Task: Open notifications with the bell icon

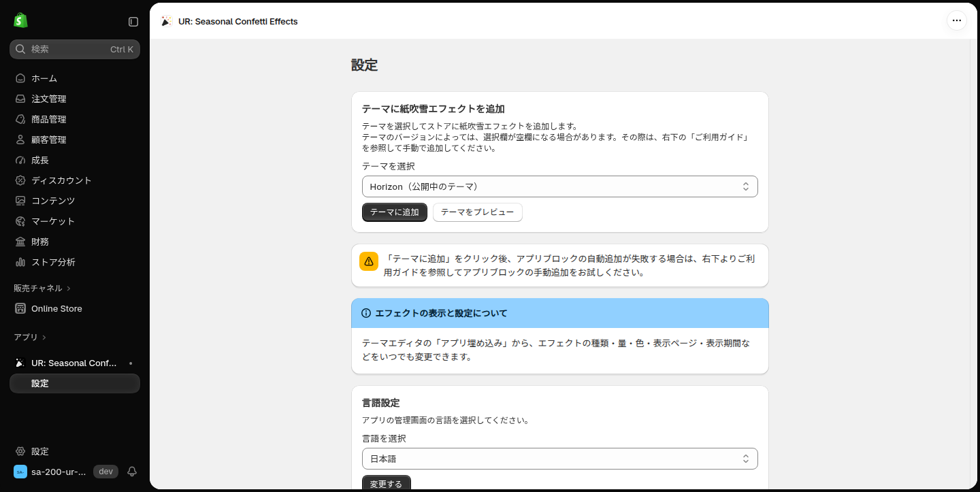Action: click(132, 472)
